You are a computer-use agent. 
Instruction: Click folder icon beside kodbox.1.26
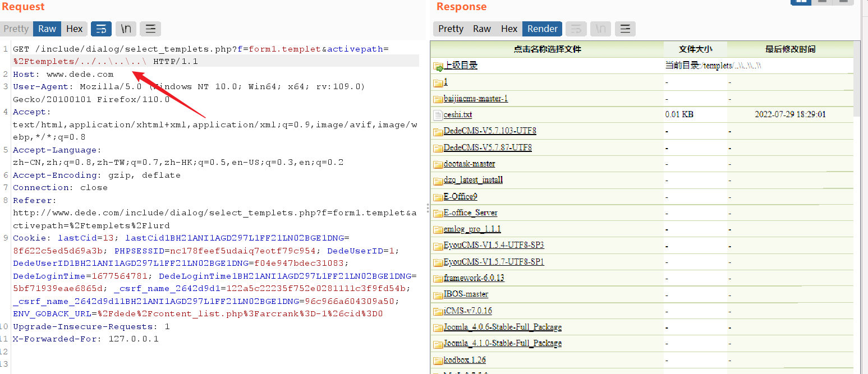click(x=438, y=360)
